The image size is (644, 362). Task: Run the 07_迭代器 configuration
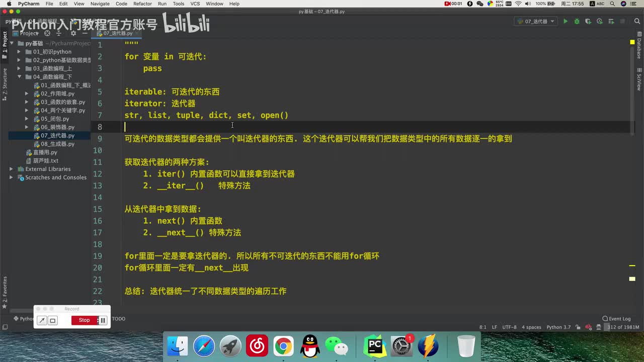[566, 22]
